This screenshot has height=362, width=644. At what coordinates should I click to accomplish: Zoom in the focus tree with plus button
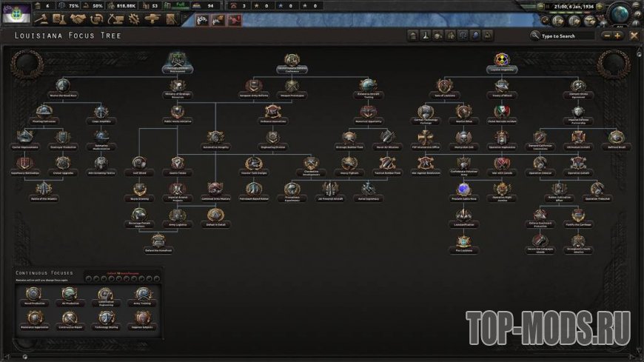pos(618,36)
